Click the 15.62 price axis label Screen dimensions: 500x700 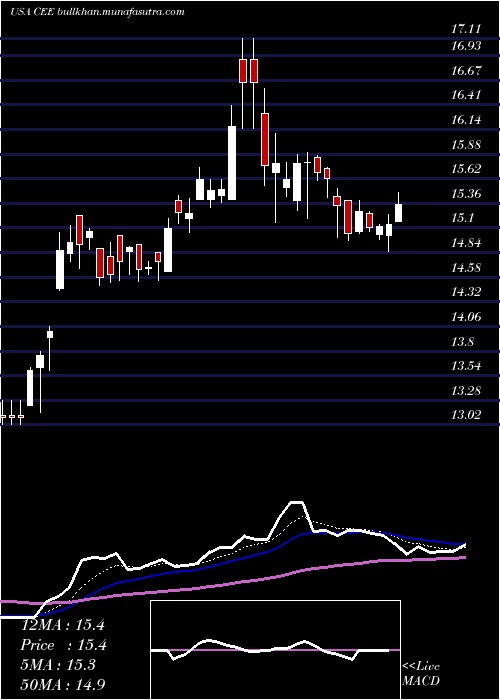pos(466,169)
